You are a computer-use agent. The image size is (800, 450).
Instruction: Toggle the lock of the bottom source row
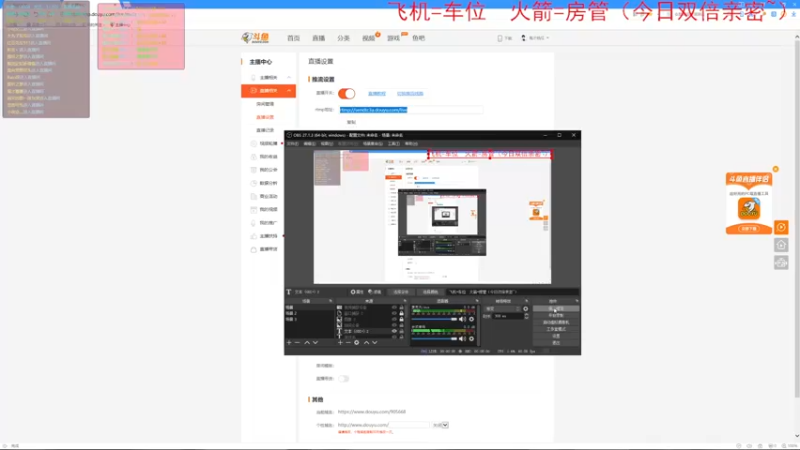[x=402, y=337]
